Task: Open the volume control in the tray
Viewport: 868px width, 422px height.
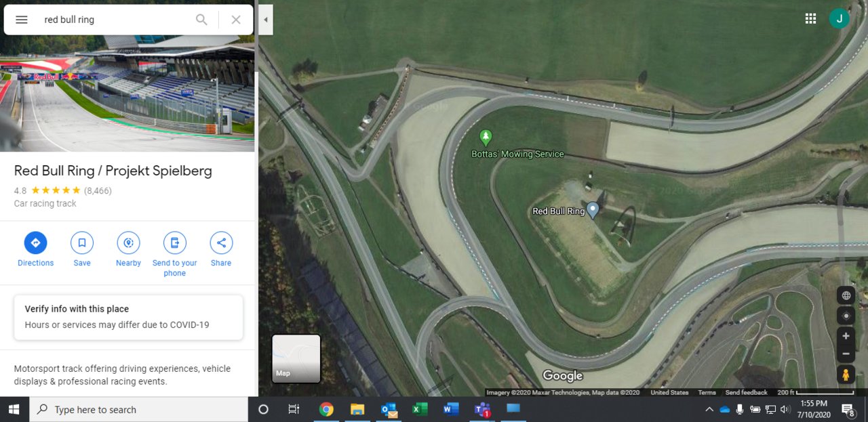Action: tap(785, 409)
